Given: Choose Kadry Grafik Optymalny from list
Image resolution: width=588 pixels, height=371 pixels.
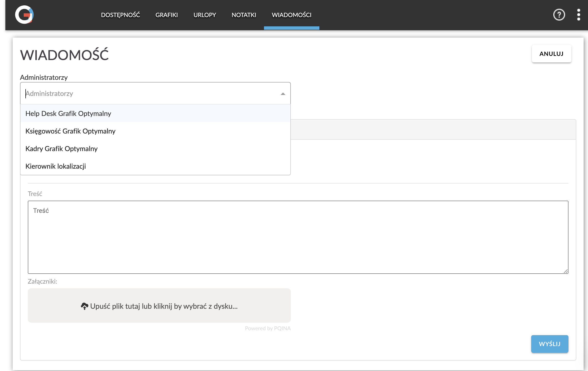Looking at the screenshot, I should pyautogui.click(x=61, y=149).
